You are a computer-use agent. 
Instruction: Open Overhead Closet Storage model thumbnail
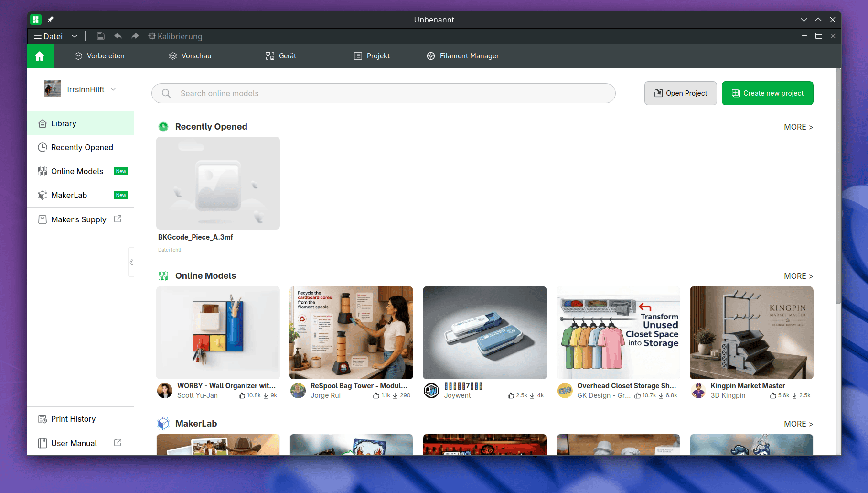click(618, 332)
